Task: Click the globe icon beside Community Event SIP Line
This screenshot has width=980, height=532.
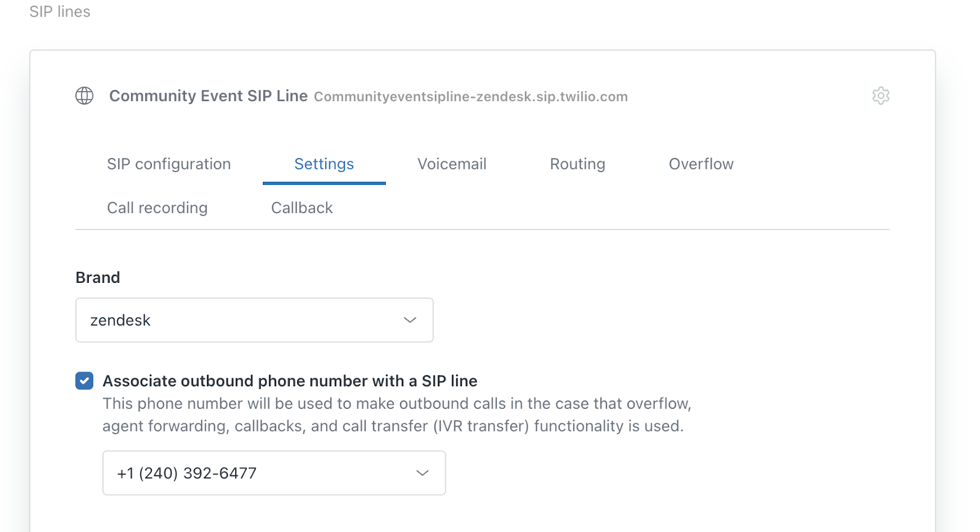Action: coord(85,96)
